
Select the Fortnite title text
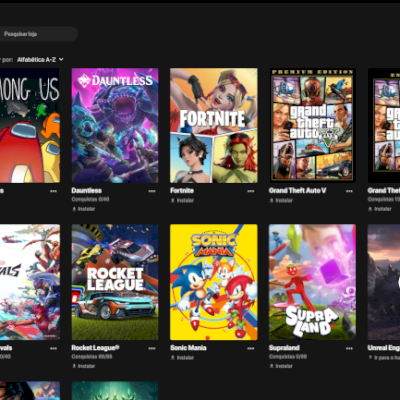click(x=182, y=191)
